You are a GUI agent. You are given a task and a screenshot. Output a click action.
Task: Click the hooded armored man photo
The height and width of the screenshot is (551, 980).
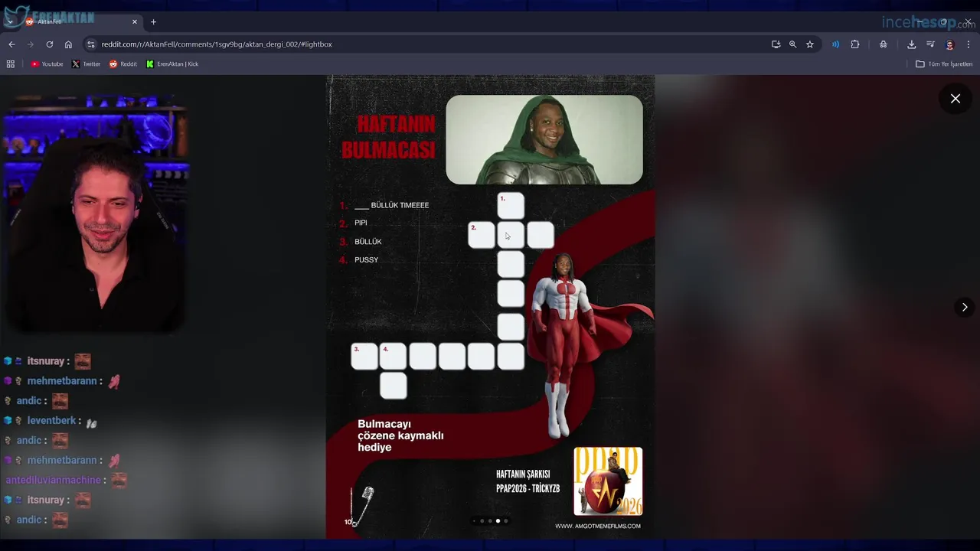[x=544, y=139]
